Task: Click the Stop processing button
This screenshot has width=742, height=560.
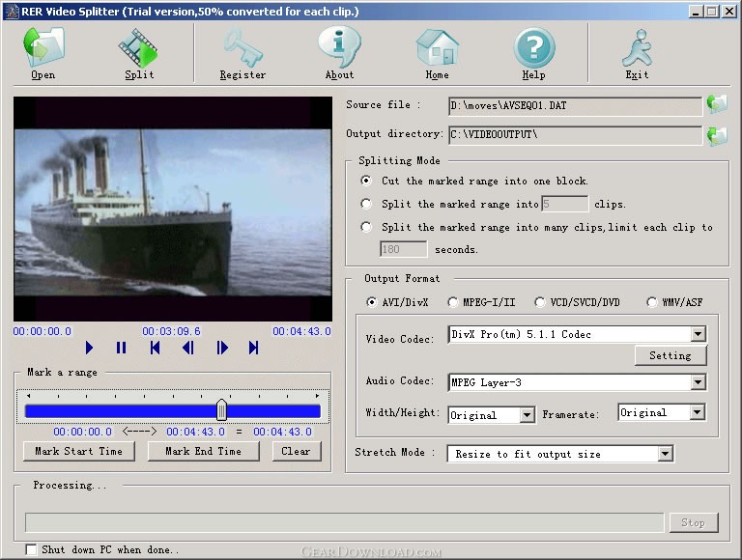Action: (694, 522)
